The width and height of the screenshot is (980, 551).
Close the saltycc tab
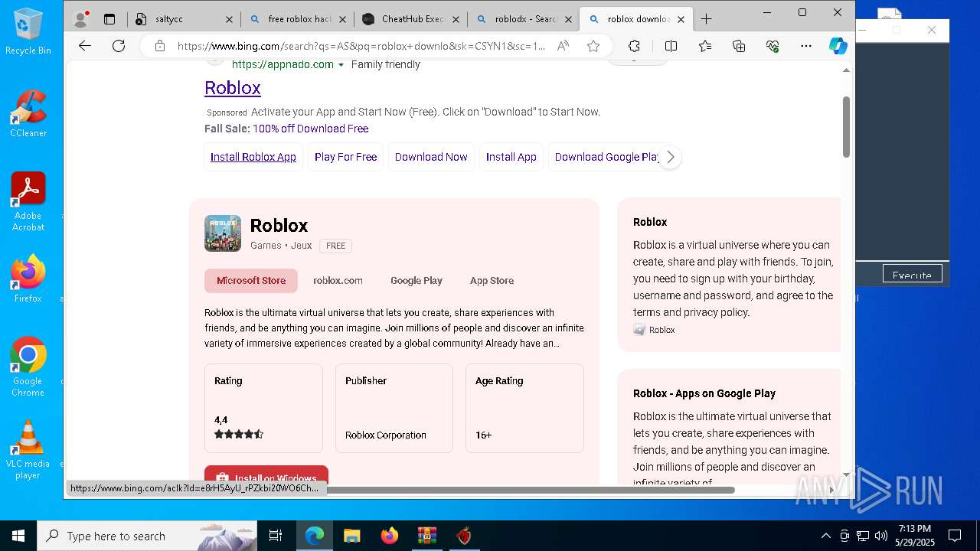(230, 19)
